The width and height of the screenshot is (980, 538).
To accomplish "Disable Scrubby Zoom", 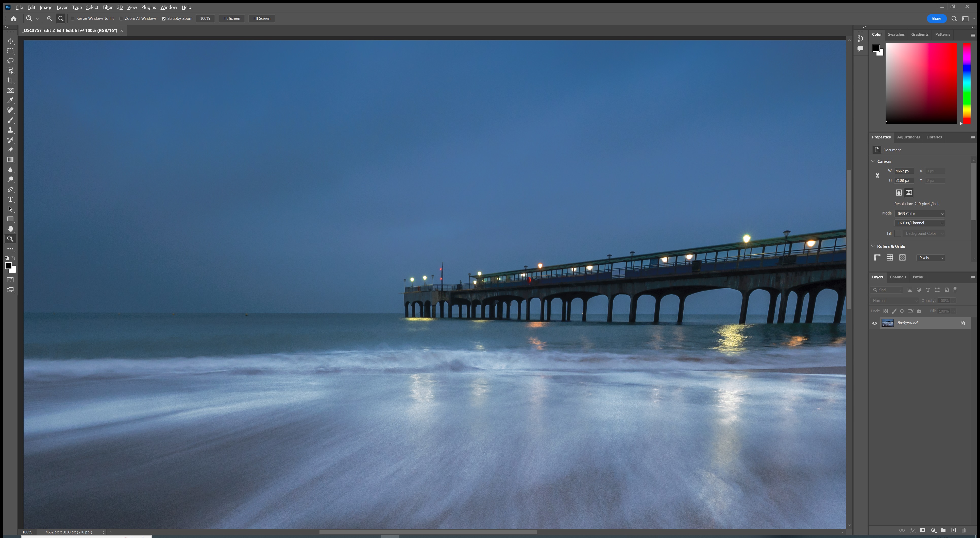I will point(164,18).
